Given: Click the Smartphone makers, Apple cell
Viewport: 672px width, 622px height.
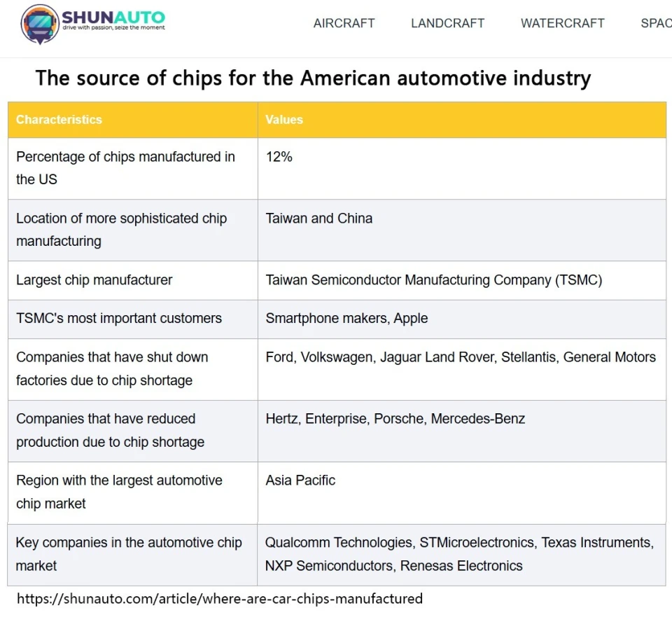Looking at the screenshot, I should (x=462, y=319).
